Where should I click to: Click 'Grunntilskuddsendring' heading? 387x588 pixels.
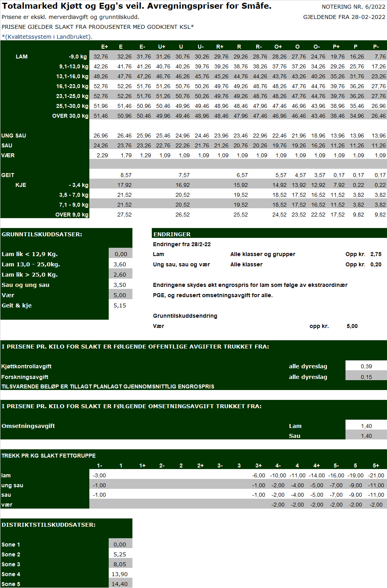185,316
